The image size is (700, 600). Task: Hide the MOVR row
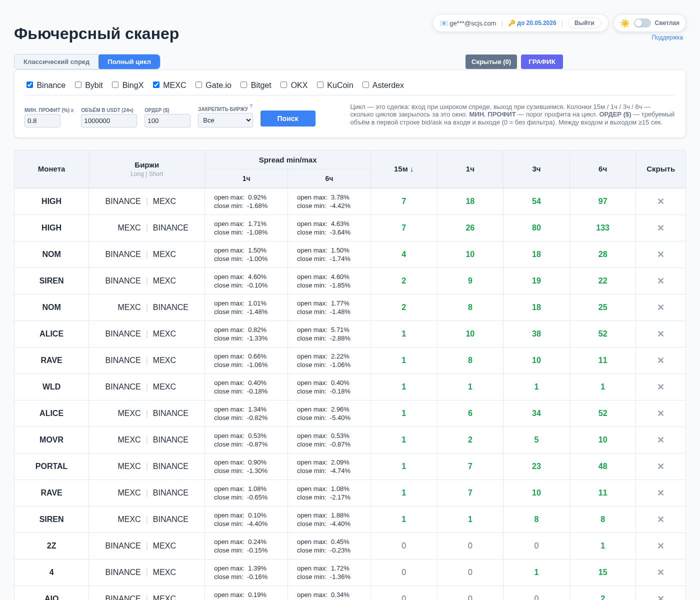coord(660,440)
